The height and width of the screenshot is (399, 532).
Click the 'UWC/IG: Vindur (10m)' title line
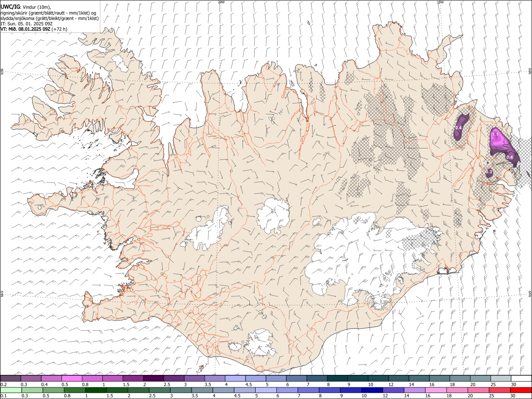[x=26, y=7]
